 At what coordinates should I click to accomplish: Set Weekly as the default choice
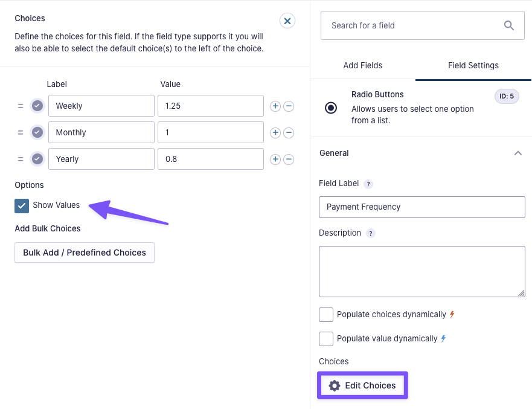[x=37, y=106]
